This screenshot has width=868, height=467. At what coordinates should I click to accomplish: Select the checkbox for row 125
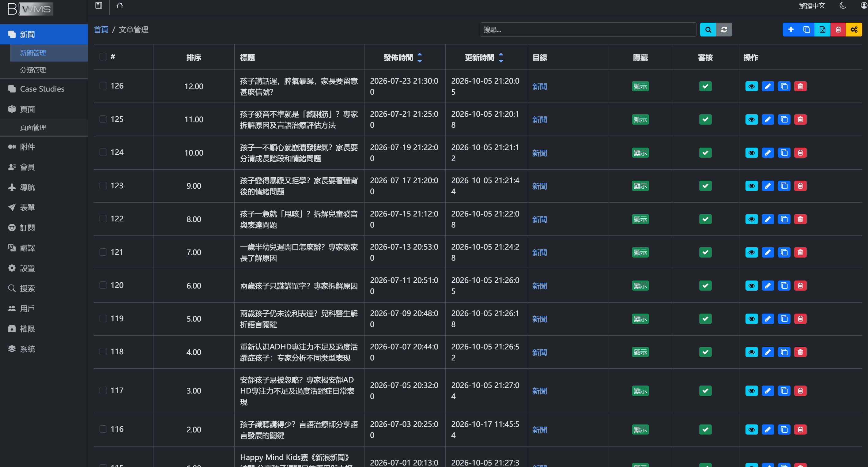[103, 119]
